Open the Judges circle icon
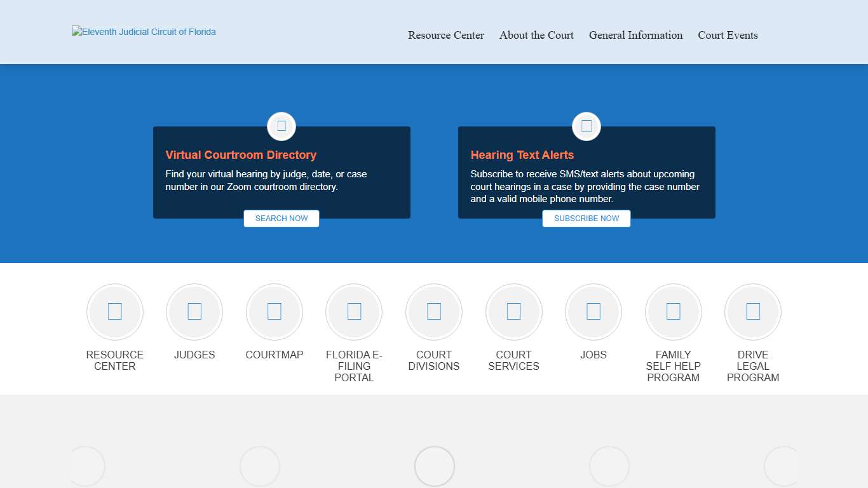868x488 pixels. (x=194, y=312)
